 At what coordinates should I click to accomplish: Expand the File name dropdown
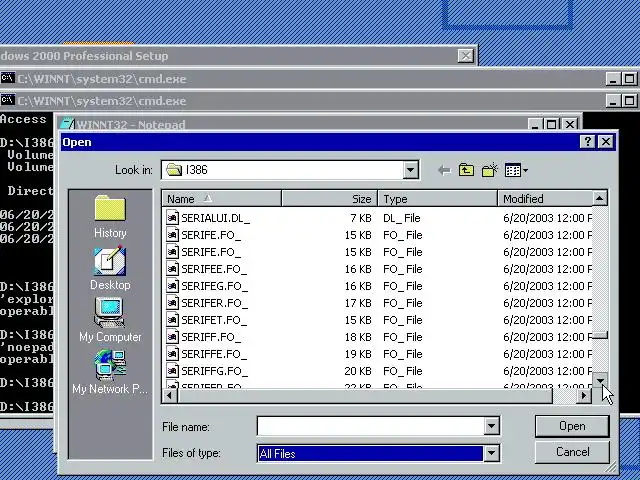point(491,427)
